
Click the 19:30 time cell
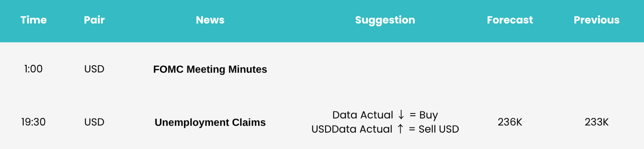pyautogui.click(x=34, y=122)
